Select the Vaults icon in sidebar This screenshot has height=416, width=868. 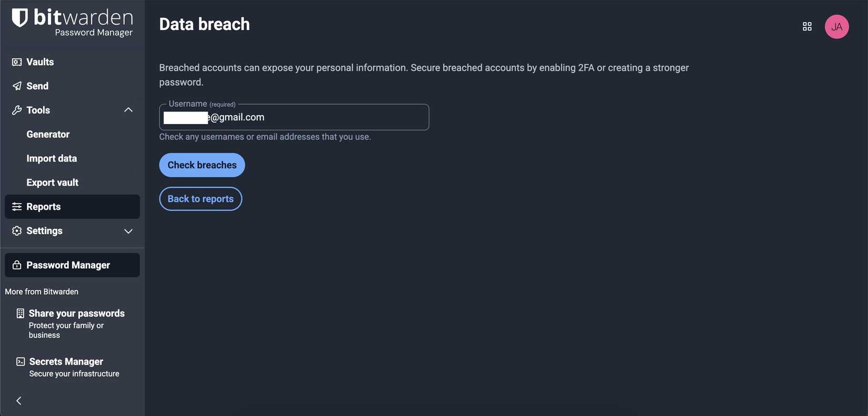coord(16,62)
